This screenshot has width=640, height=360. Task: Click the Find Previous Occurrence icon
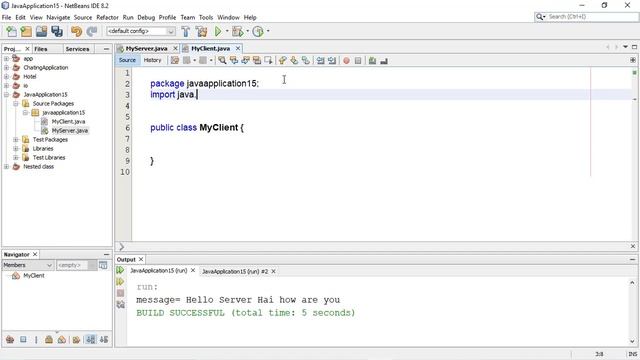[x=234, y=60]
